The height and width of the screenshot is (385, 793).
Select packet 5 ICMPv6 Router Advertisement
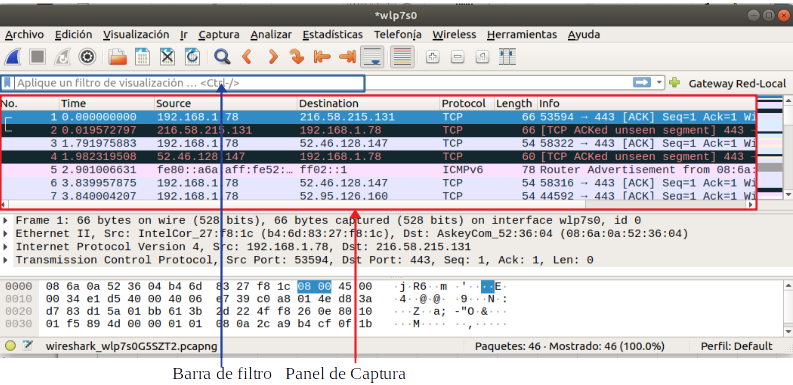pos(378,169)
